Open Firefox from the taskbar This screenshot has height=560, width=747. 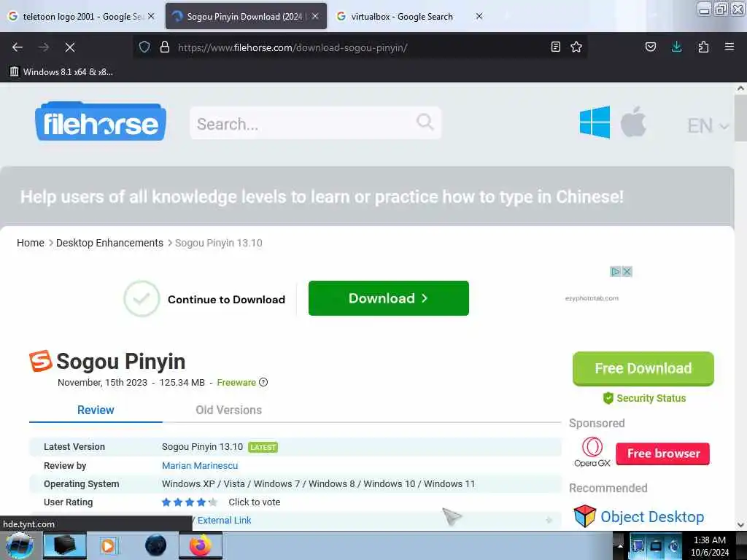201,545
